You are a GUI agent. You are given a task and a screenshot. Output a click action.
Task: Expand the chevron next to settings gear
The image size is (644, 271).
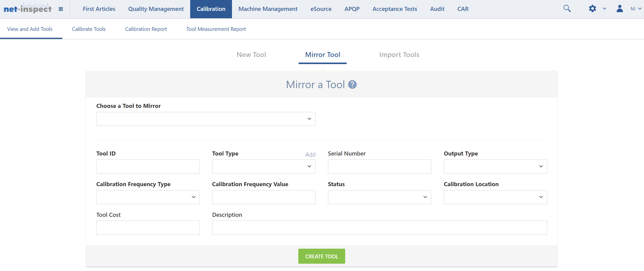(604, 9)
